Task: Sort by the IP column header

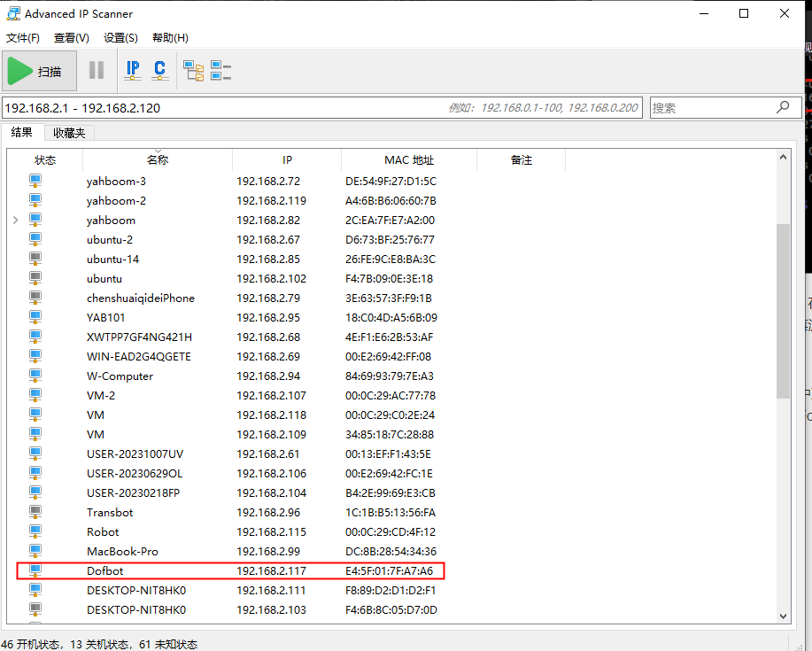Action: (287, 160)
